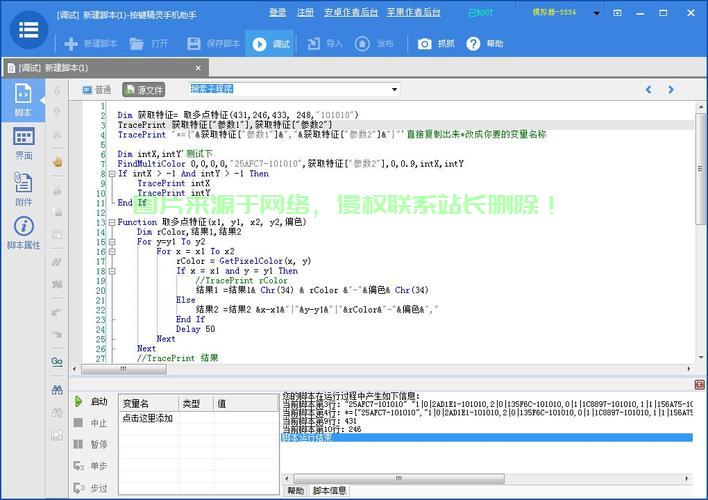Switch to 普通 (Normal) view mode

96,89
